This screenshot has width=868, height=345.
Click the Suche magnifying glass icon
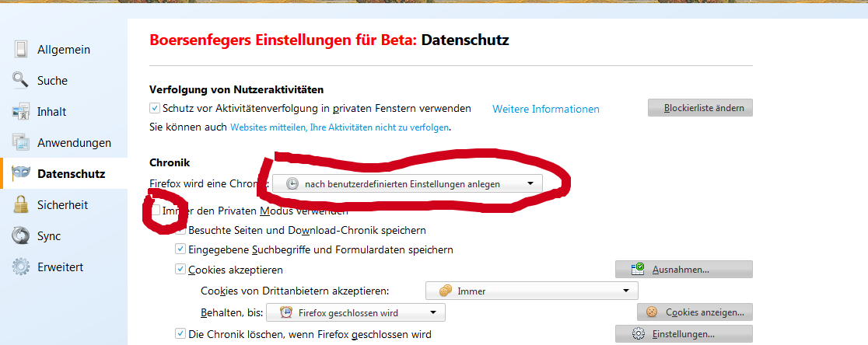coord(20,80)
